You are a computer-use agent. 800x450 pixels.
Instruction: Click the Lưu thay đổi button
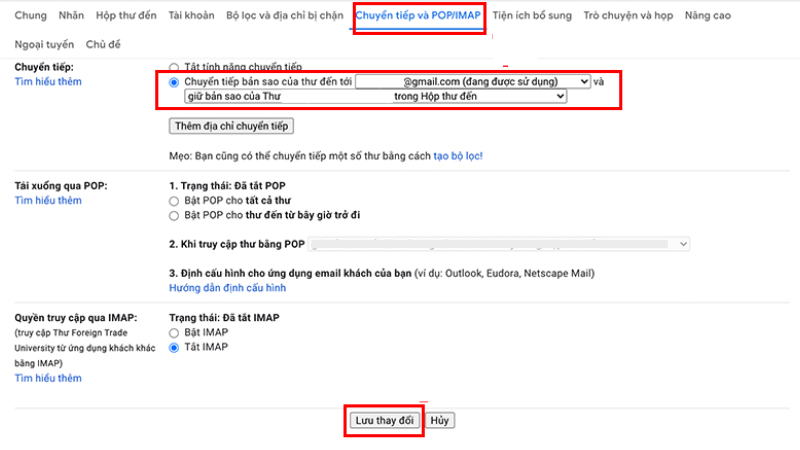point(384,420)
